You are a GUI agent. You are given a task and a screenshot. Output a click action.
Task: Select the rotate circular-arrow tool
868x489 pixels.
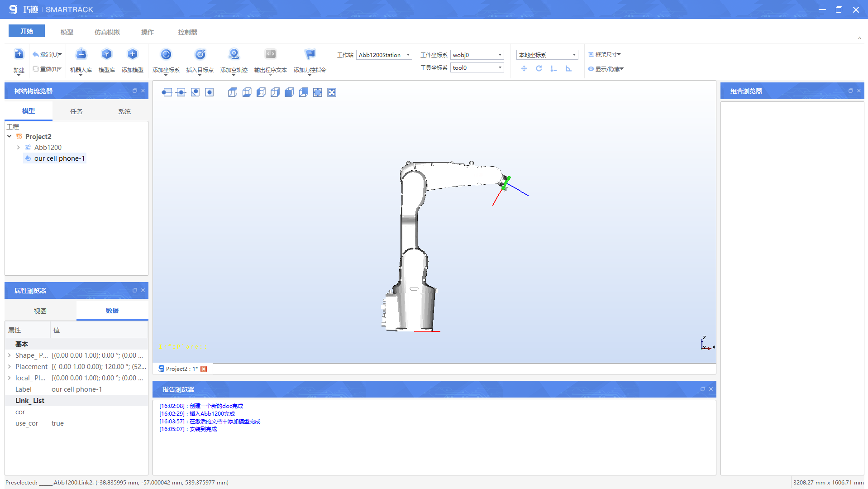tap(539, 69)
